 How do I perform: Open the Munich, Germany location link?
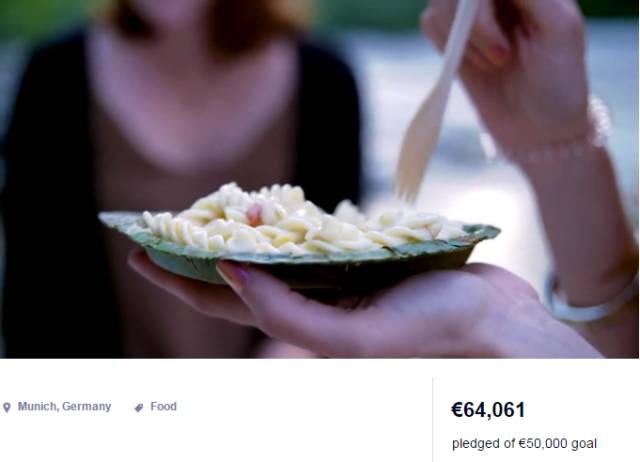tap(64, 406)
